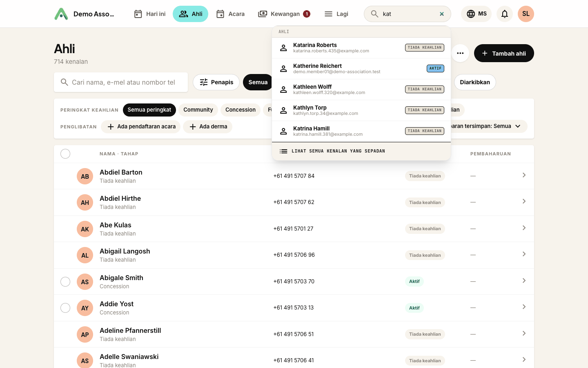Open the SL user avatar menu

(526, 14)
